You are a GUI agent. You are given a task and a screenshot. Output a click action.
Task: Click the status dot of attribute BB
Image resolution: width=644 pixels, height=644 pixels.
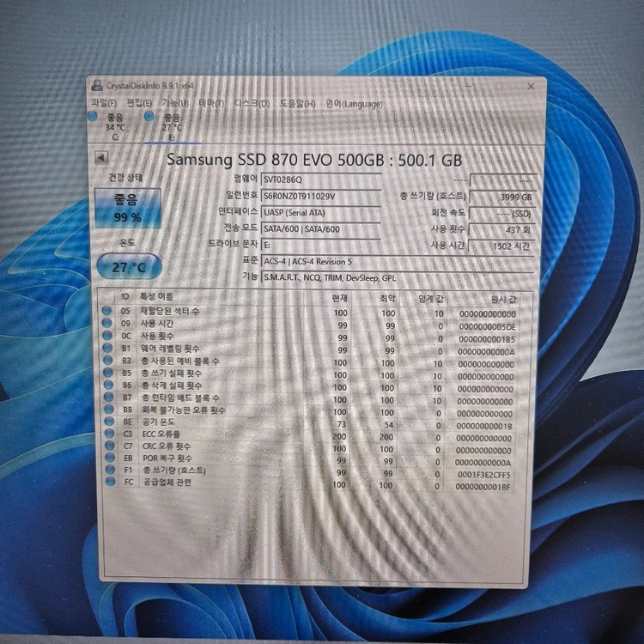(x=109, y=409)
